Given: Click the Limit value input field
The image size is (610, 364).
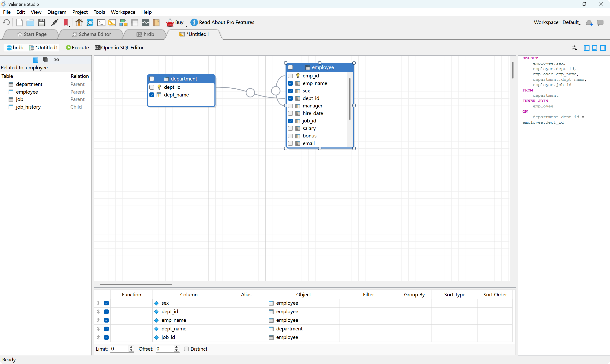Looking at the screenshot, I should point(119,349).
